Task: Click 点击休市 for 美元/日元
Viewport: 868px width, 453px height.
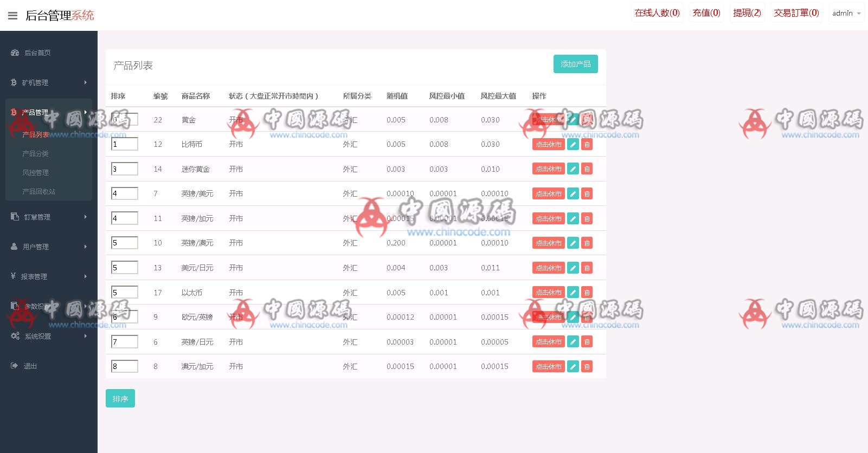Action: [549, 268]
